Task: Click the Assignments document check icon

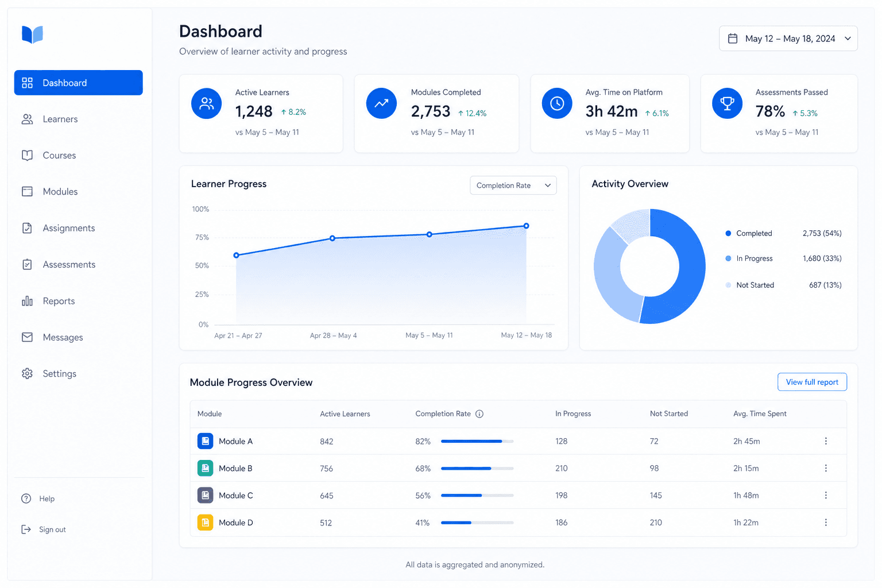Action: [27, 228]
